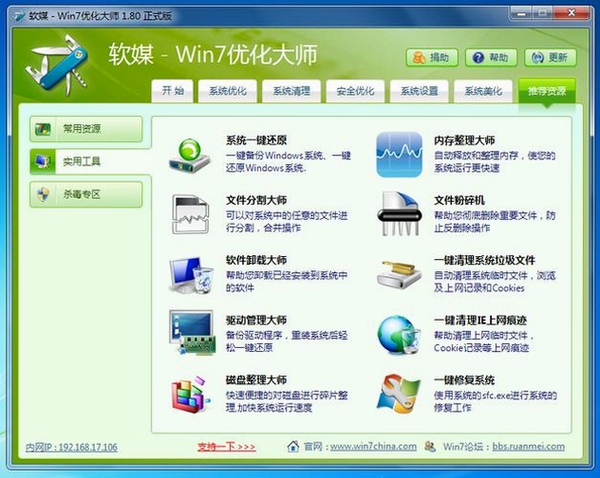Open the 常用资源 sidebar section
The image size is (600, 478).
pyautogui.click(x=86, y=129)
